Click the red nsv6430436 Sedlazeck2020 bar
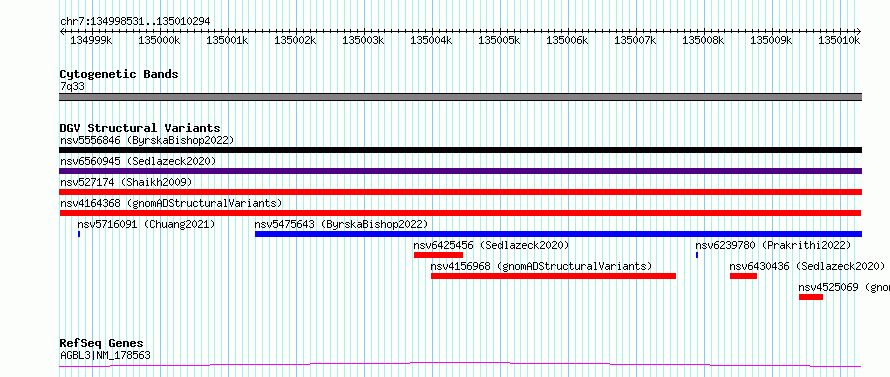 point(744,276)
